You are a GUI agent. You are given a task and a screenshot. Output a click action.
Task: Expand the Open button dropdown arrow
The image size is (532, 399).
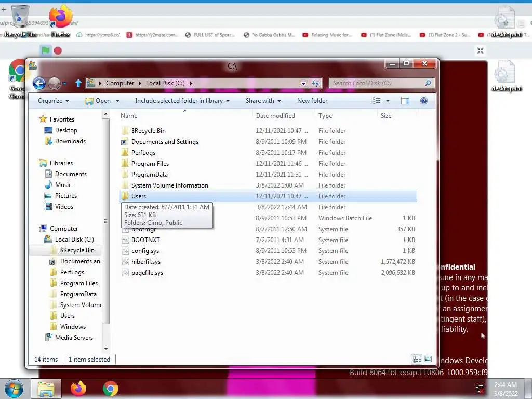[117, 101]
